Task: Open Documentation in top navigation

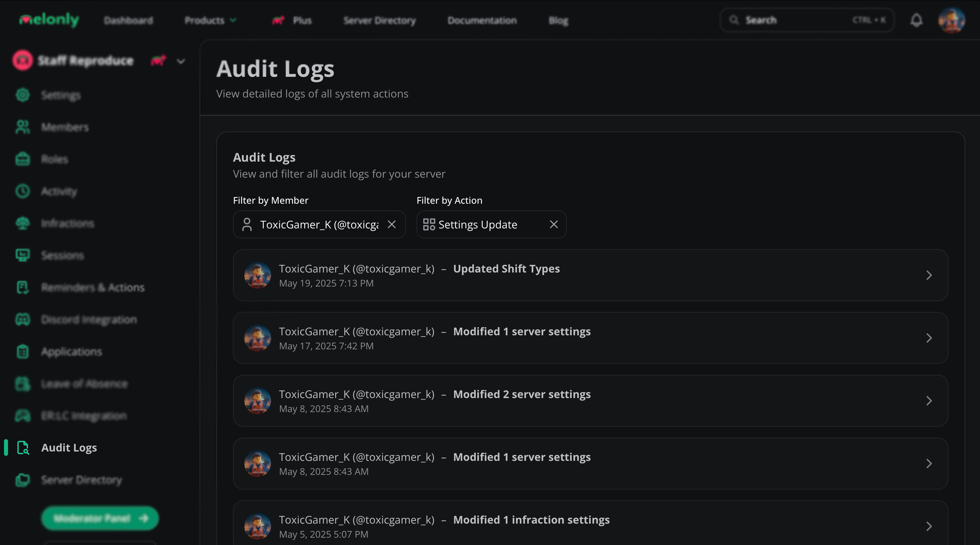Action: [482, 20]
